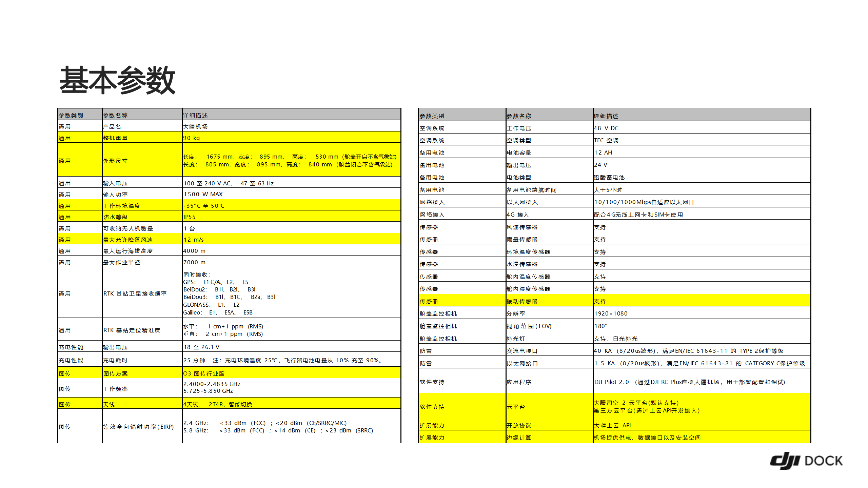868x488 pixels.
Task: Select the 7000 m operating radius cell
Action: (x=291, y=262)
